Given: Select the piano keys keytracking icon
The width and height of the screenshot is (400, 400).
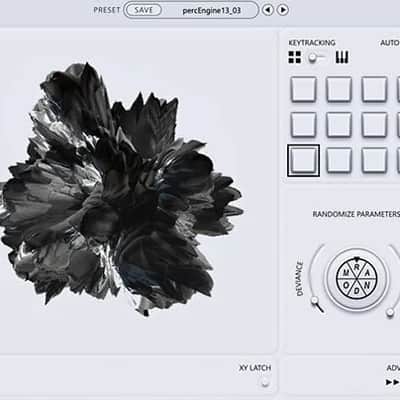Looking at the screenshot, I should 342,57.
